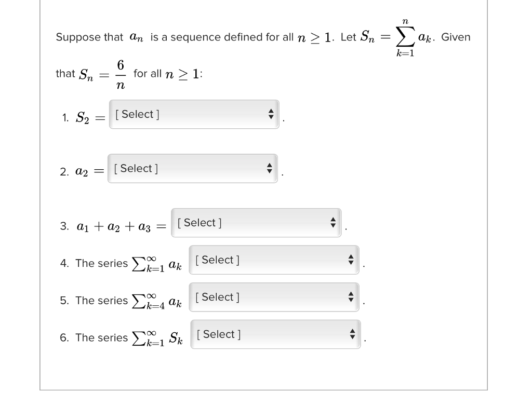This screenshot has height=406, width=532.
Task: Click the [ Select ] placeholder text for a₂
Action: click(x=136, y=169)
